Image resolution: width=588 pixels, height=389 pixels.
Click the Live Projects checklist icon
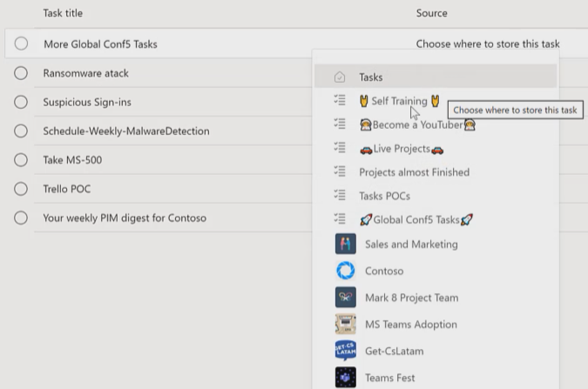340,148
